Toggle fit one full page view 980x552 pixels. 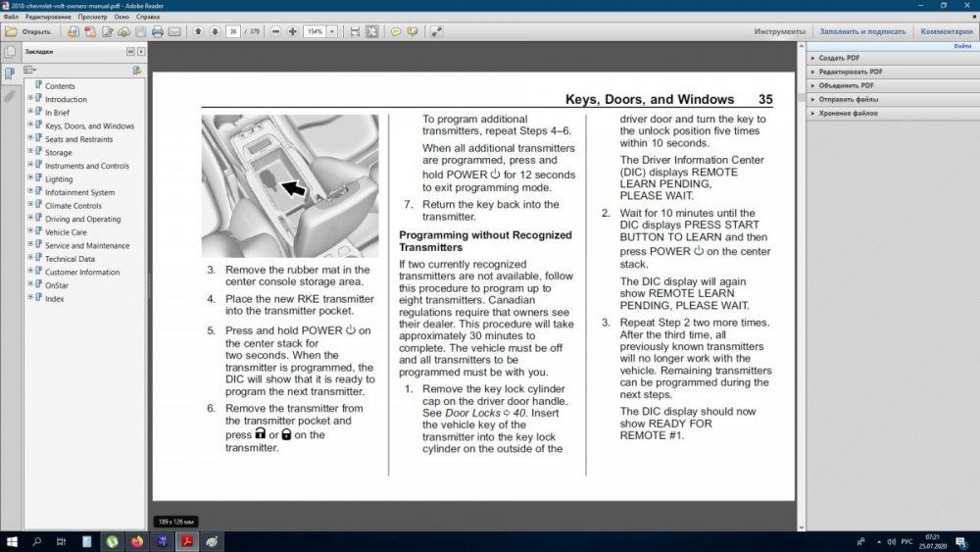371,31
